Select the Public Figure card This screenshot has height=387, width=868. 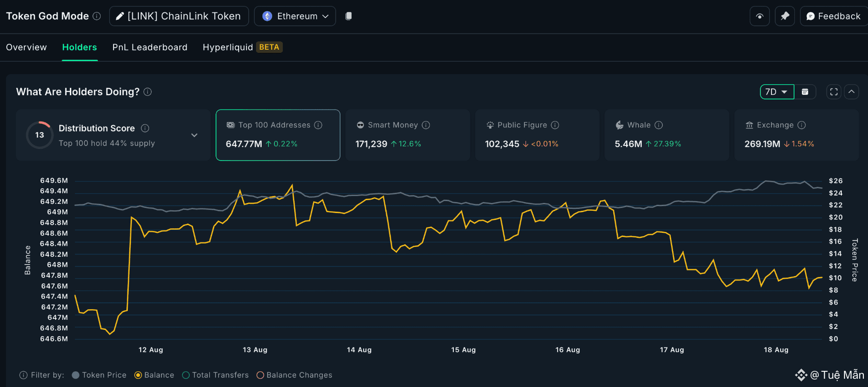pos(537,135)
